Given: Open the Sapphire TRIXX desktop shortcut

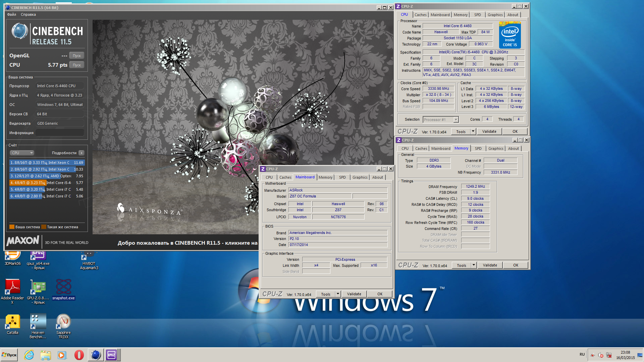Looking at the screenshot, I should click(x=63, y=326).
